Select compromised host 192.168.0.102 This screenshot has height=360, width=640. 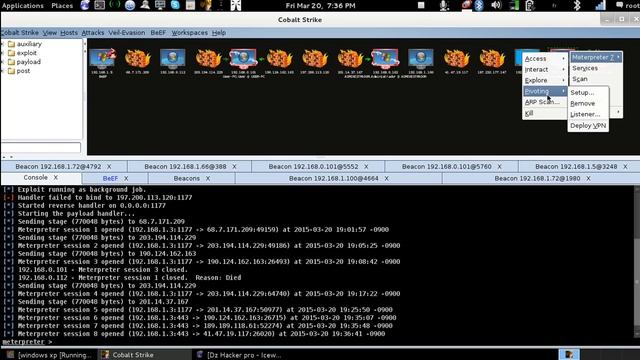[x=385, y=60]
